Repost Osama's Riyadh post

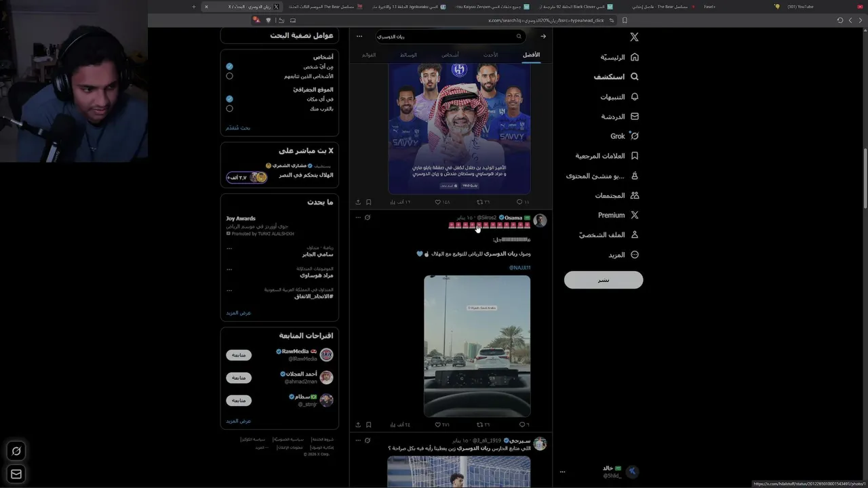[x=483, y=425]
